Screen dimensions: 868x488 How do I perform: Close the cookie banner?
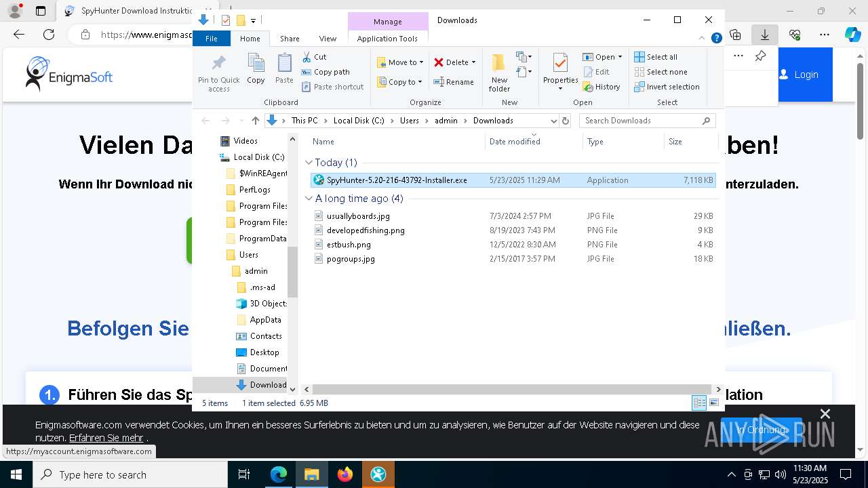click(825, 413)
